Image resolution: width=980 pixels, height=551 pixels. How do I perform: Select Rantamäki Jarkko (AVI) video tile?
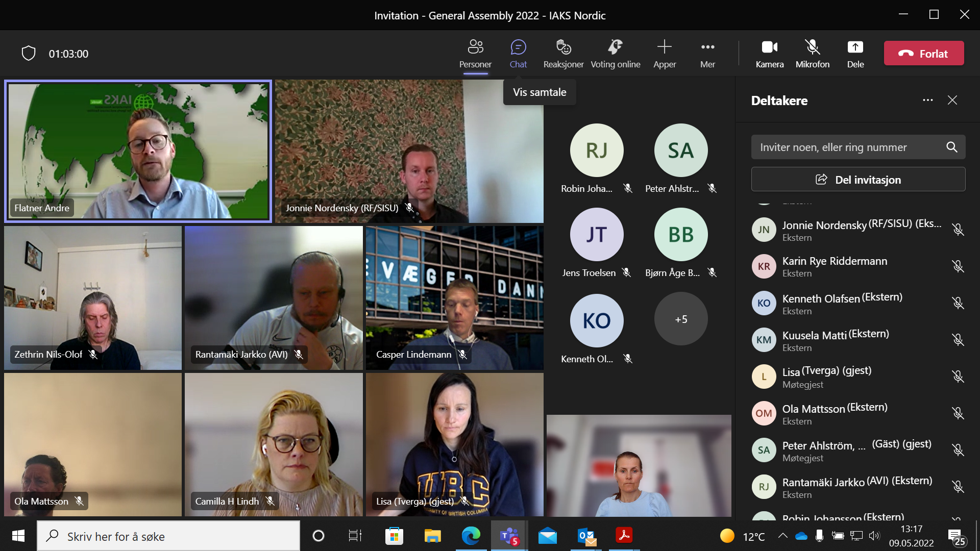(274, 298)
